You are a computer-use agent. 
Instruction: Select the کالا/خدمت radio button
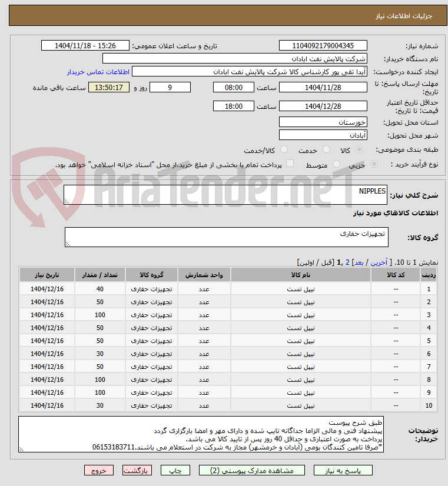(x=284, y=149)
